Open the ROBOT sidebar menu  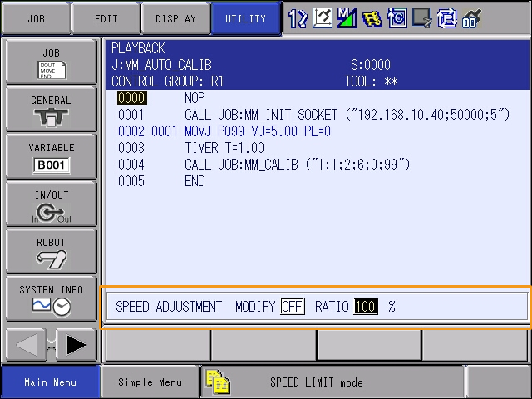click(x=52, y=251)
